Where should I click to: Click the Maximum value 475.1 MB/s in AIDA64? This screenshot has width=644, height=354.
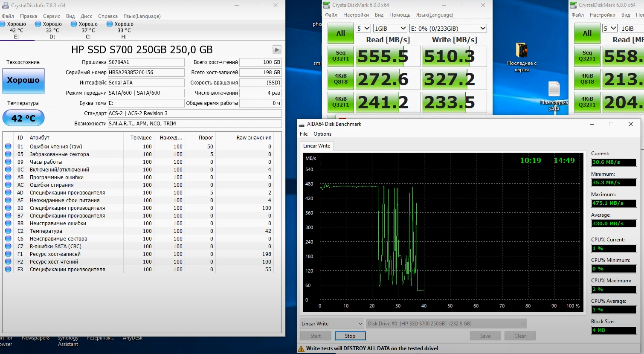tap(614, 203)
